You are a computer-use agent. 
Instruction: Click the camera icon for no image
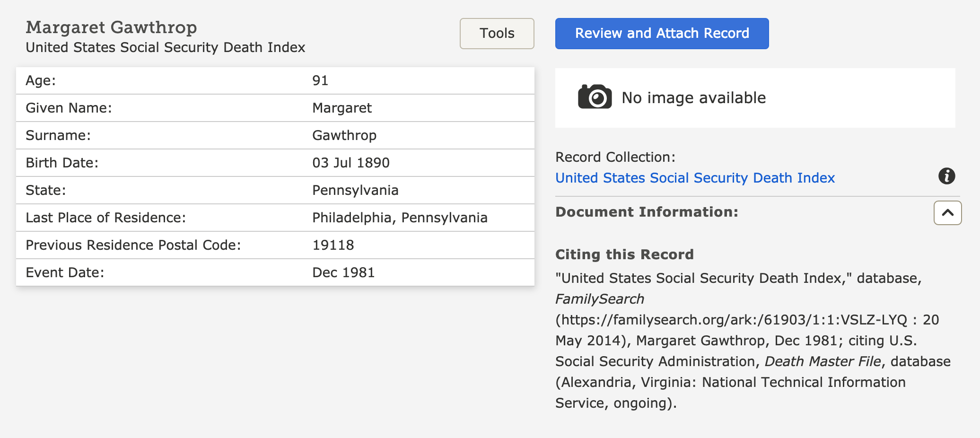[x=595, y=97]
